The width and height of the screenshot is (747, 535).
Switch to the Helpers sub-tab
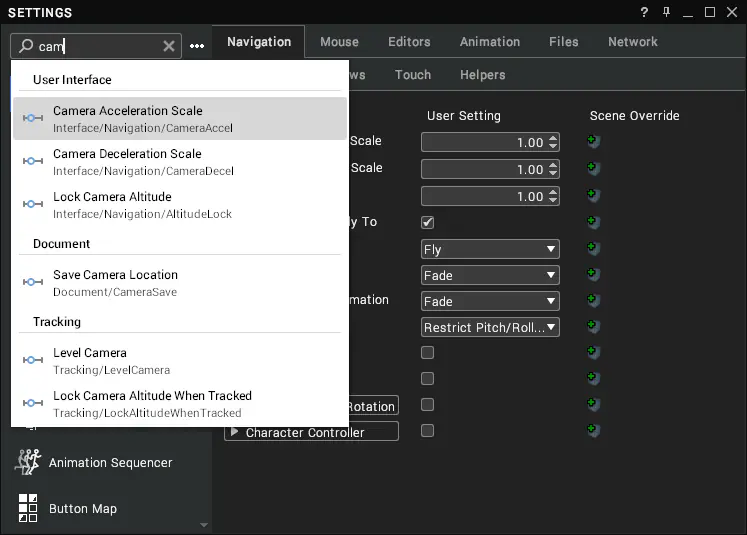pyautogui.click(x=483, y=75)
